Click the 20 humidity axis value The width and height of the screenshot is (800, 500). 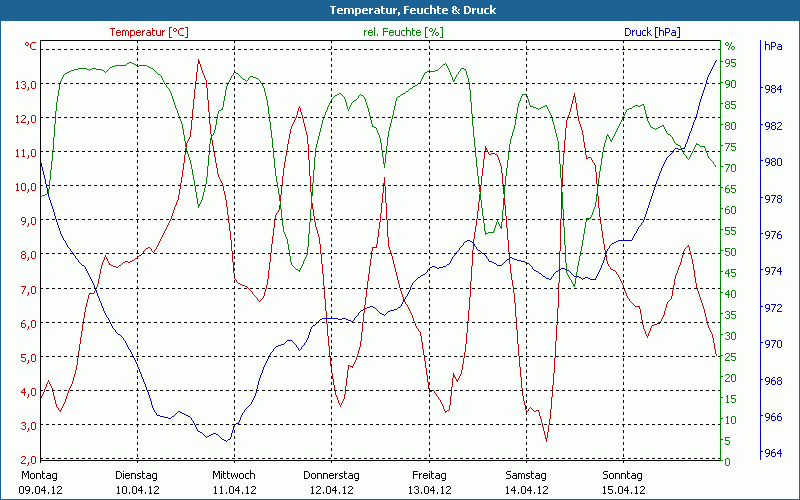pyautogui.click(x=731, y=378)
